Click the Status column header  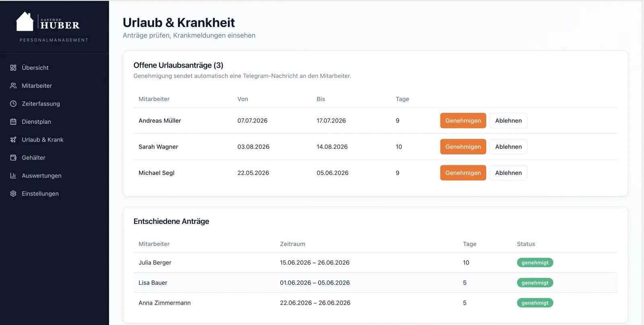pos(526,244)
